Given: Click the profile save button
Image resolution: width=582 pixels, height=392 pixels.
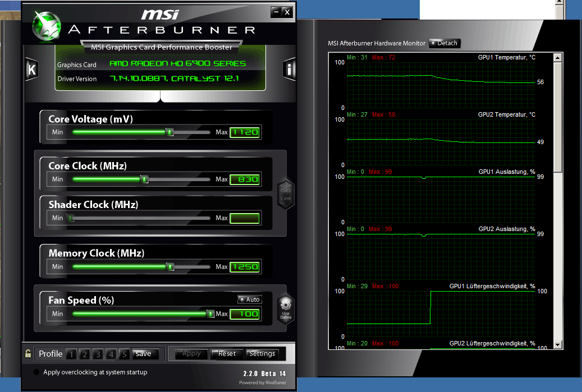Looking at the screenshot, I should (x=145, y=354).
